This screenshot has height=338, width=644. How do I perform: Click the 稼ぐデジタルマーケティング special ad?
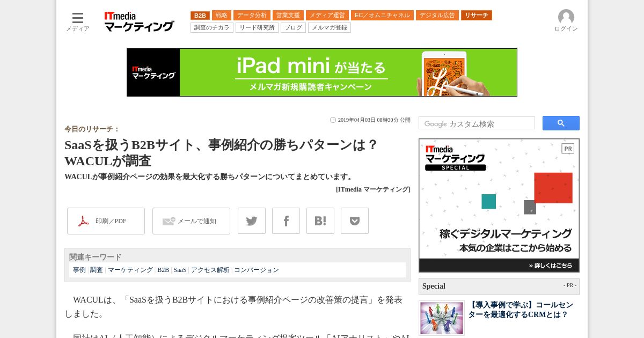499,205
